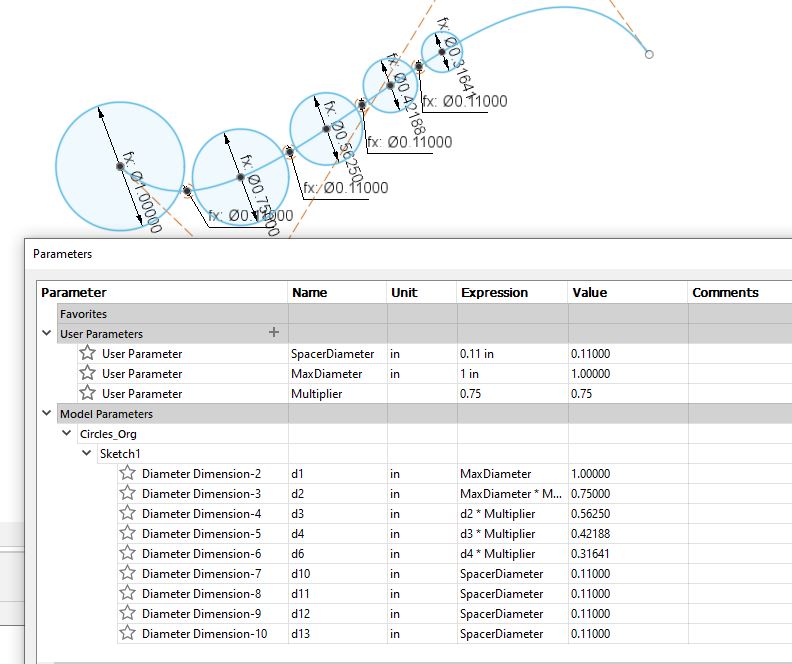792x664 pixels.
Task: Click the value 0.42188 in table
Action: tap(590, 534)
